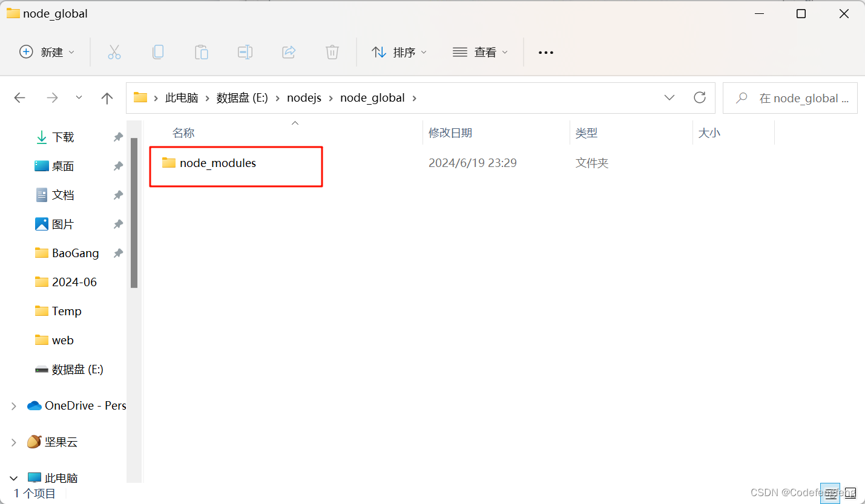Expand chevron after 此电脑 breadcrumb
The image size is (865, 504).
(207, 98)
